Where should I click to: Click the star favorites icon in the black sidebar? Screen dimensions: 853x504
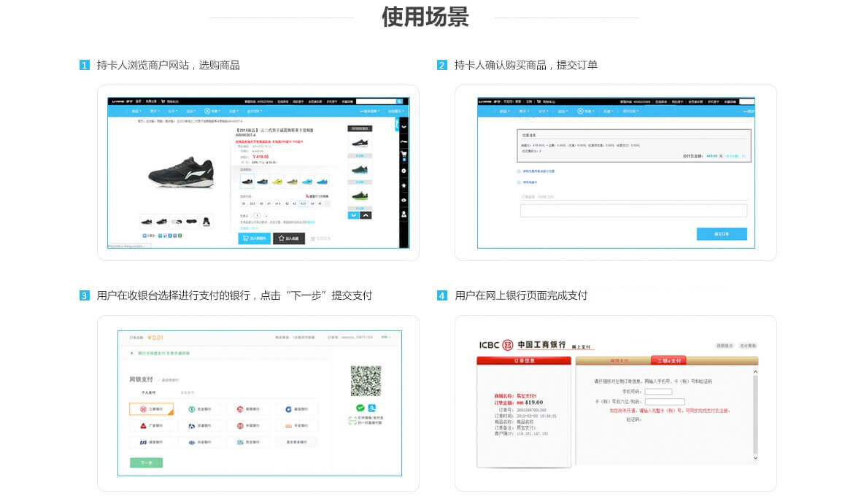click(404, 185)
